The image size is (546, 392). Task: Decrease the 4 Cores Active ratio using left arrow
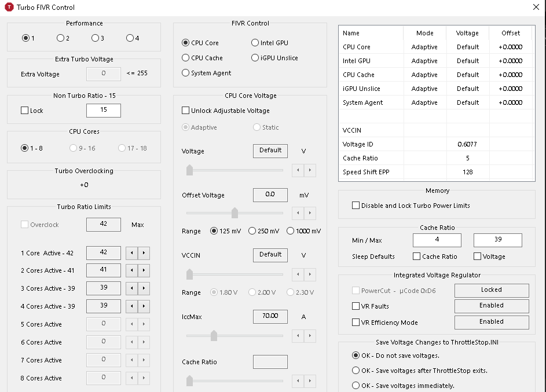tap(133, 306)
